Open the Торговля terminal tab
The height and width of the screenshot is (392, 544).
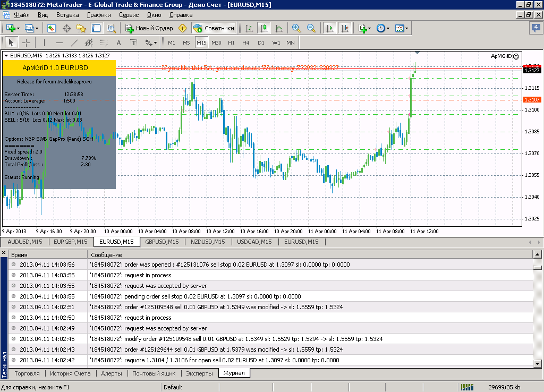coord(27,373)
